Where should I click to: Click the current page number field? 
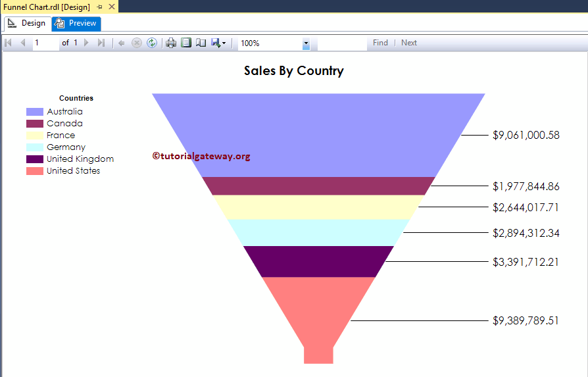point(46,43)
